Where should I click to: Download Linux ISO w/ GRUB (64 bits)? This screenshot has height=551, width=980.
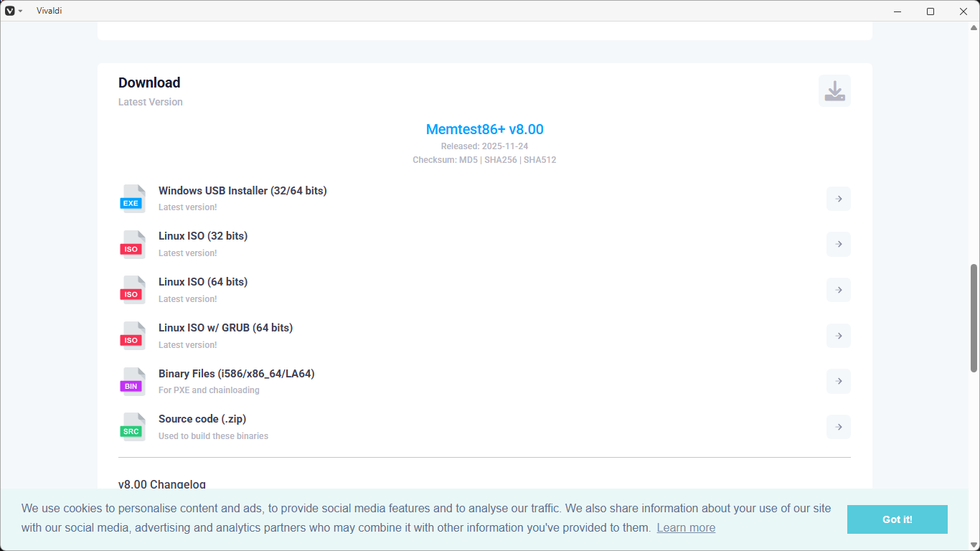tap(226, 328)
